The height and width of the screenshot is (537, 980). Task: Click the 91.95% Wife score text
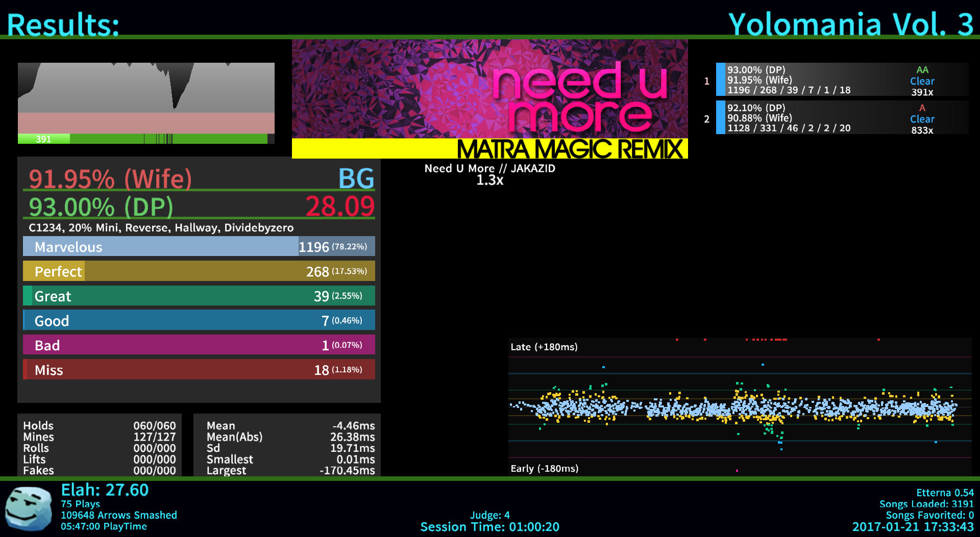click(110, 178)
